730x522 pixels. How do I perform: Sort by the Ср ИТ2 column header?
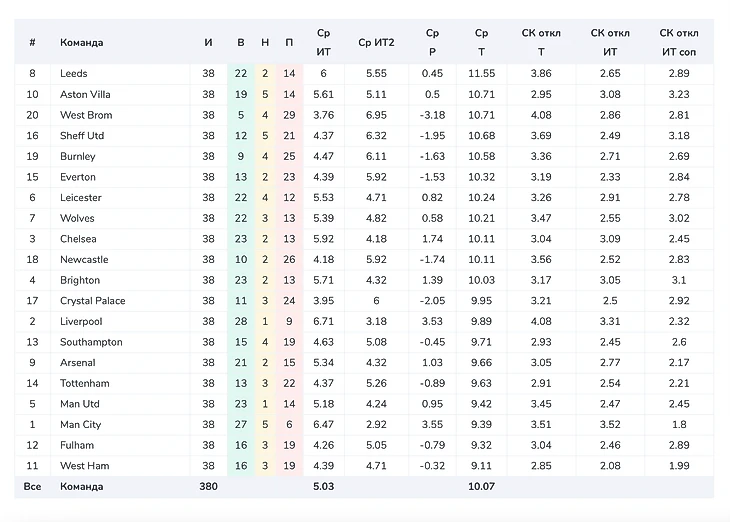[x=376, y=43]
